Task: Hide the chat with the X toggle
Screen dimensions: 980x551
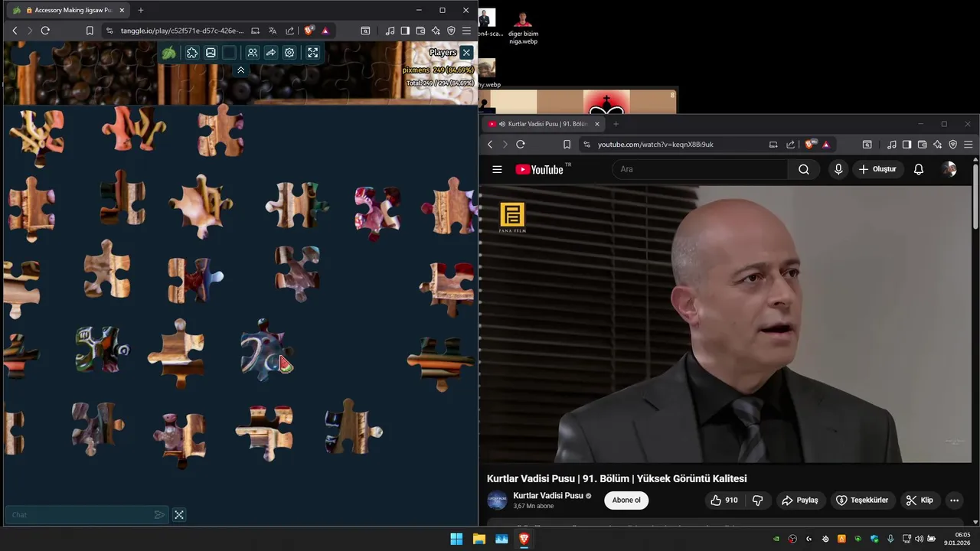Action: tap(179, 515)
